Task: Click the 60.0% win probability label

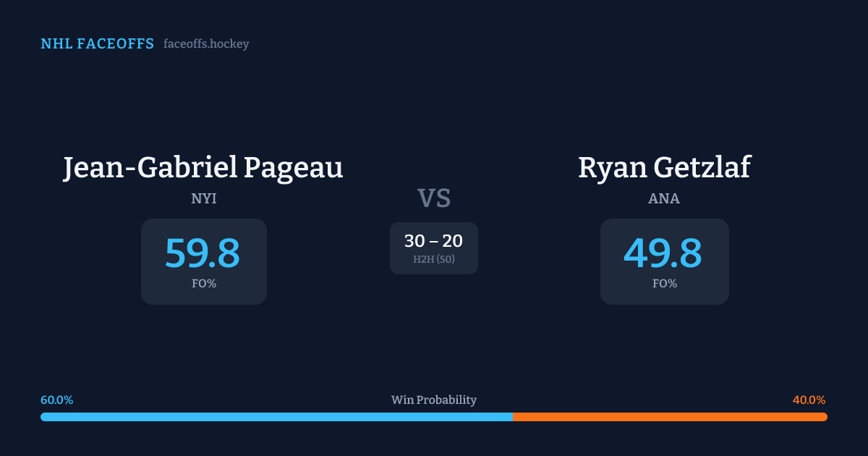Action: click(x=57, y=400)
